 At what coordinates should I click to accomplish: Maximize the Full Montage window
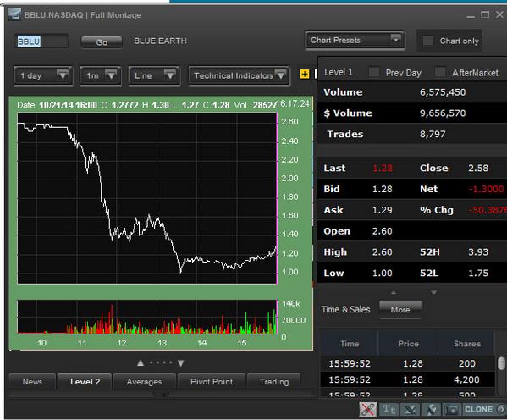[485, 14]
